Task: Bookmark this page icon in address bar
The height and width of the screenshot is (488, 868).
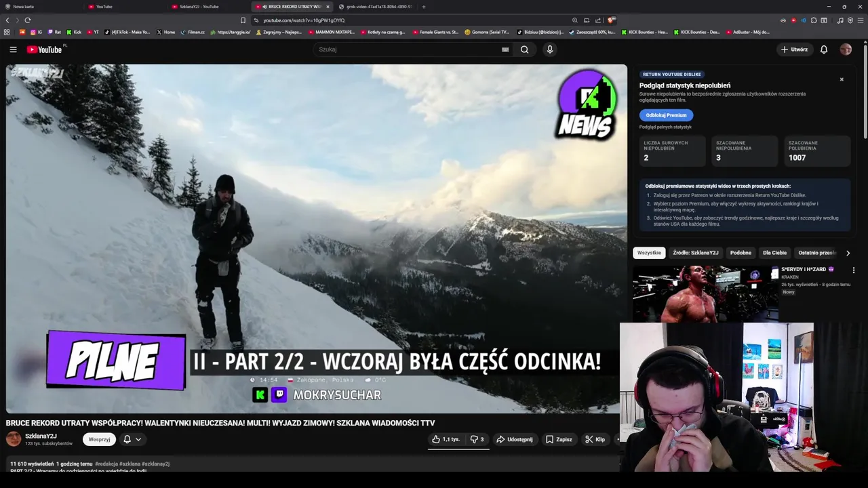Action: [243, 20]
